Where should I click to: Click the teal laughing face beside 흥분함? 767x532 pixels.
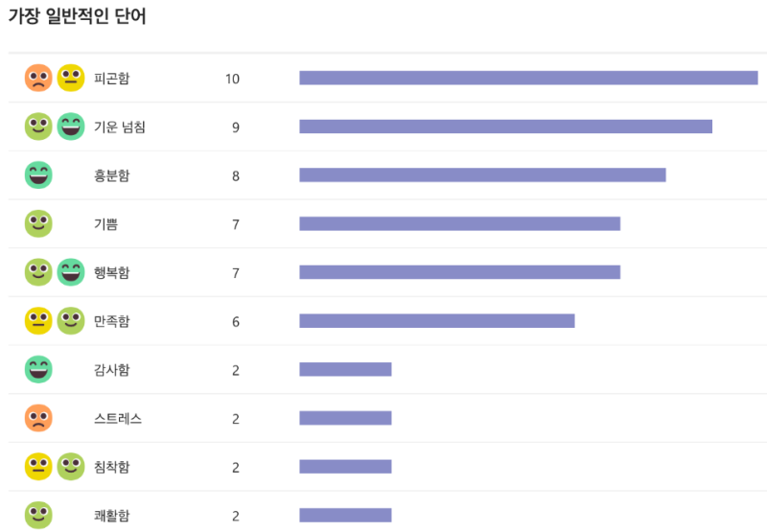coord(38,175)
